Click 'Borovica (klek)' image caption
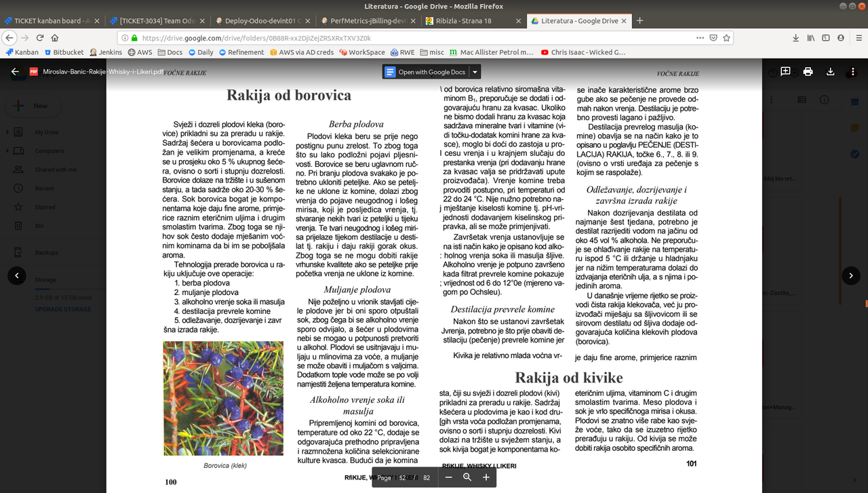The height and width of the screenshot is (493, 868). click(x=225, y=466)
